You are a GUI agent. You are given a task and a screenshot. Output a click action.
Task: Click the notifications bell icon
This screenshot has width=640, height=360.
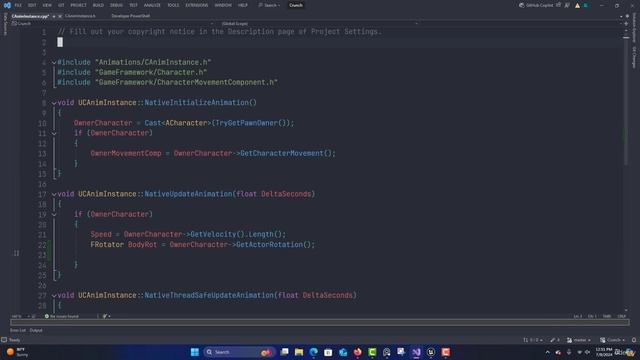634,340
